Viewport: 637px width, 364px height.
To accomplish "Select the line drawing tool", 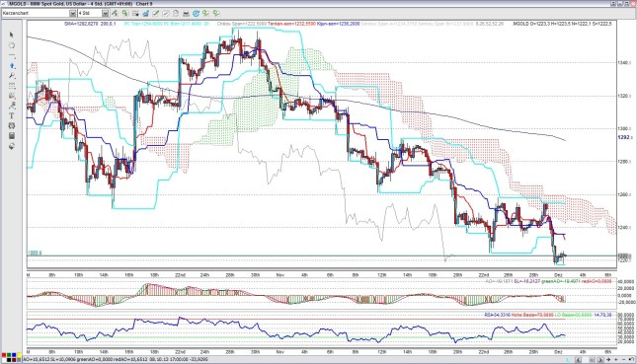I will coord(12,55).
